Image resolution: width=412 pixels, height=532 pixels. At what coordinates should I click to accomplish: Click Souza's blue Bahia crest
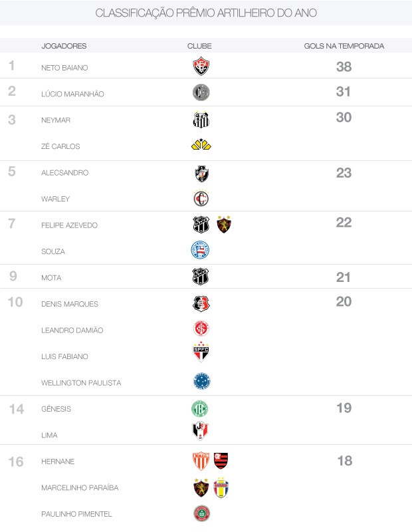201,251
